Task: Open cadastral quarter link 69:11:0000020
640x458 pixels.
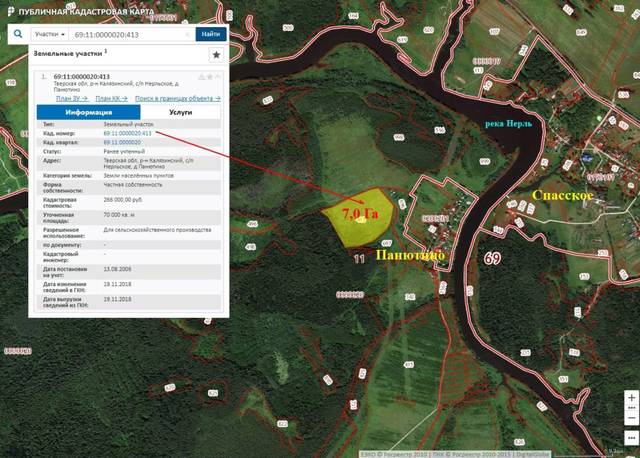Action: 121,142
